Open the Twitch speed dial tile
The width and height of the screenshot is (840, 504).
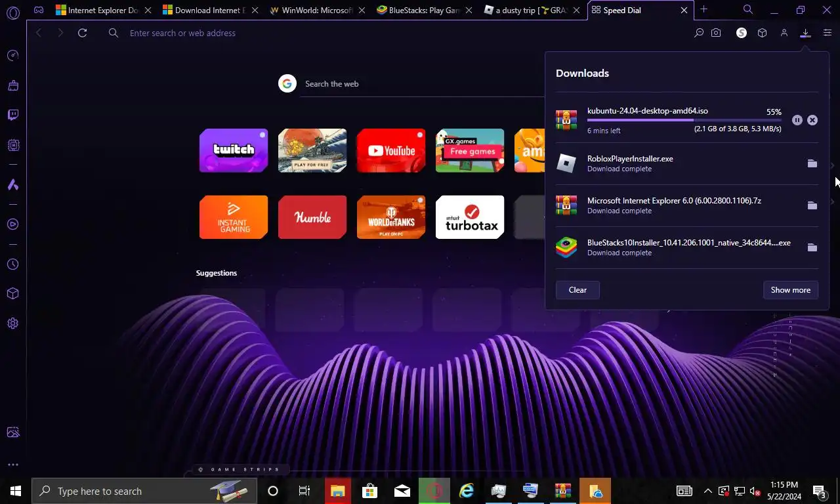[234, 151]
